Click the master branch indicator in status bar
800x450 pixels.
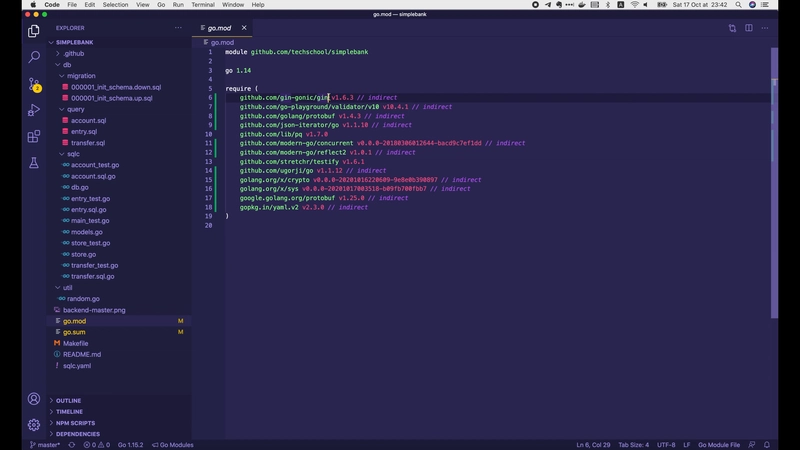click(x=45, y=444)
